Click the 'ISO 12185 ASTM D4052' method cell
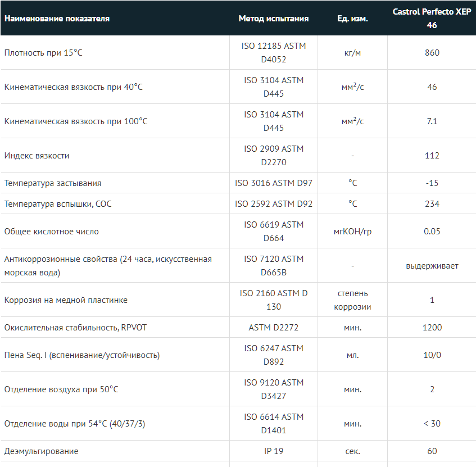 [274, 52]
